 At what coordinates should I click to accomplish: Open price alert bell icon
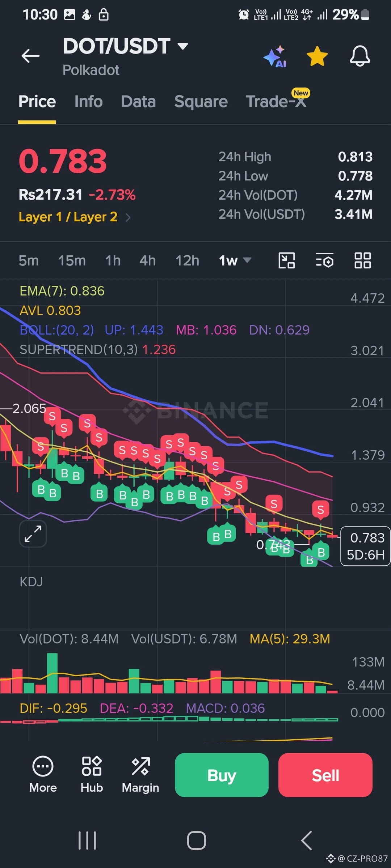[x=360, y=56]
